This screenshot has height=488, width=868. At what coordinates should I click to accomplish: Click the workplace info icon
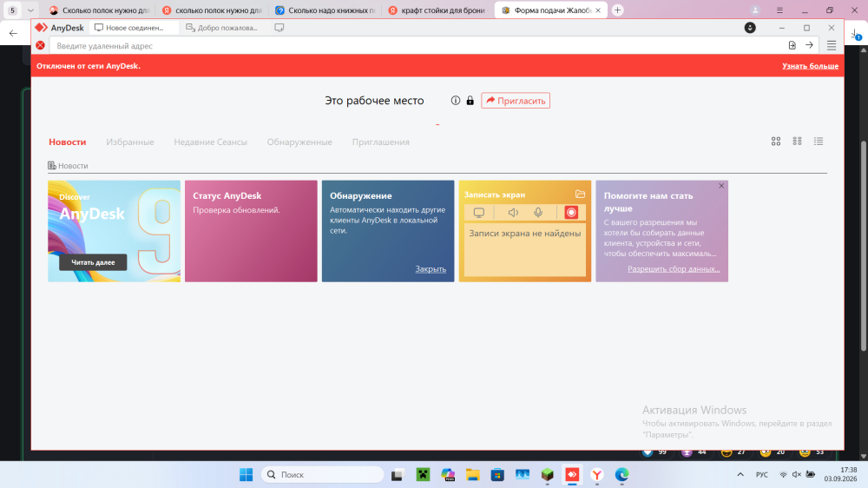point(456,100)
